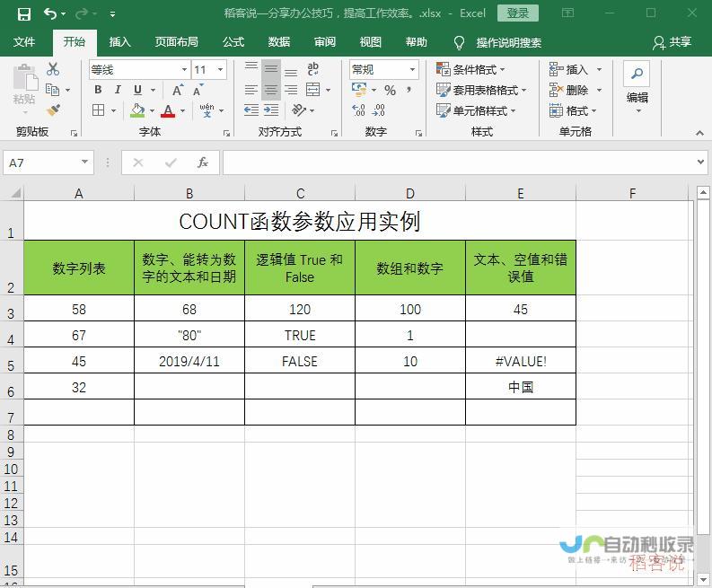The height and width of the screenshot is (588, 712).
Task: Click into the formula bar input
Action: [459, 162]
